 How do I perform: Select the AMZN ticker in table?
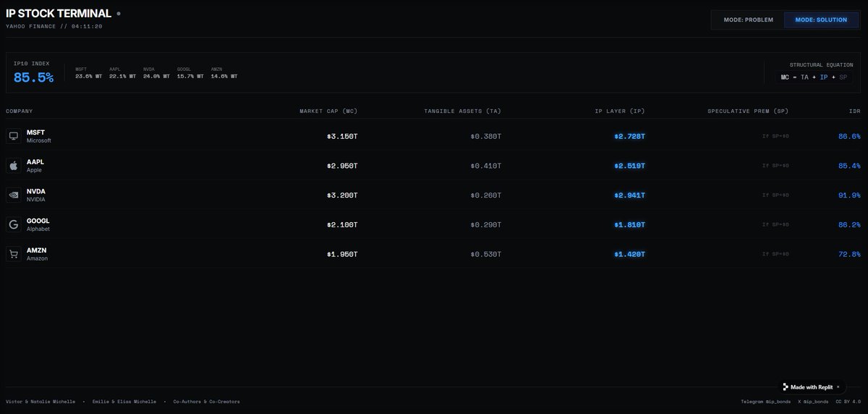(37, 250)
